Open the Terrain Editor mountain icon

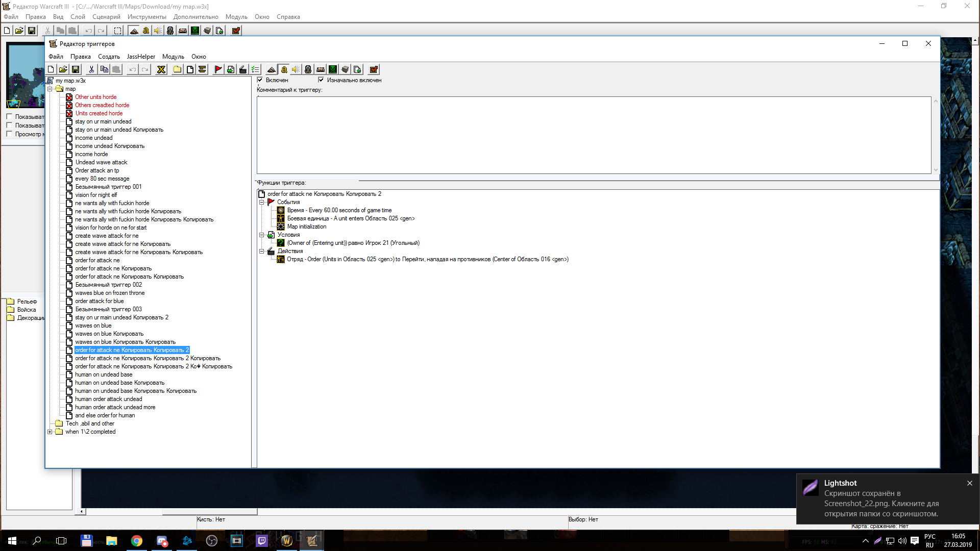(x=272, y=70)
